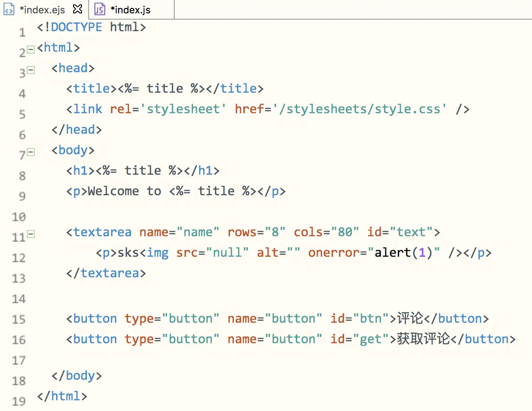Click line number 17 in the gutter
Viewport: 532px width, 411px height.
(19, 361)
